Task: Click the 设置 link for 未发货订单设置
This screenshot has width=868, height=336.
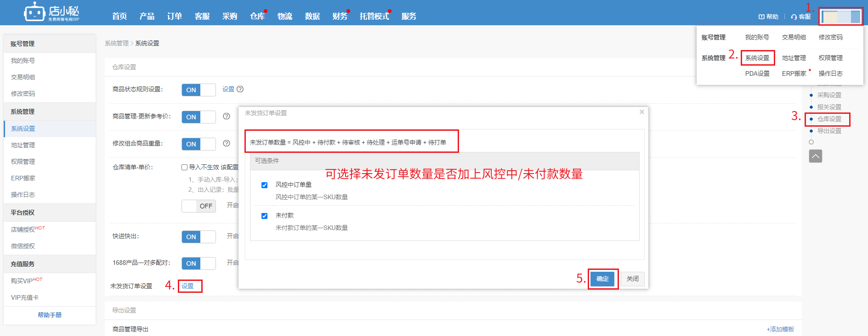Action: 187,286
